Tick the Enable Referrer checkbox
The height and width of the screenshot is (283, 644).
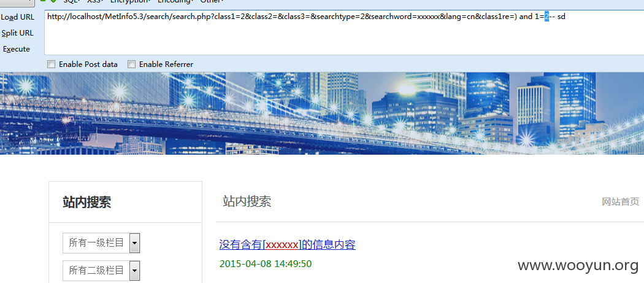pos(131,64)
